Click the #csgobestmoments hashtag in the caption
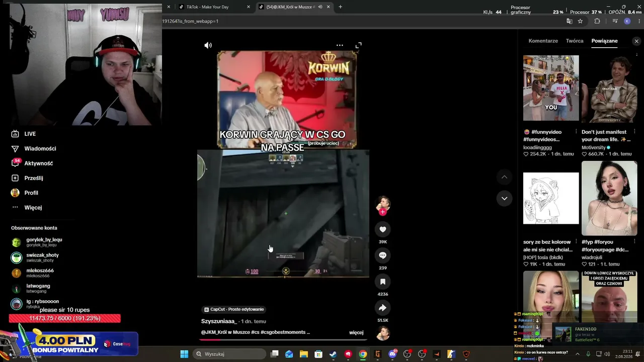Image resolution: width=644 pixels, height=362 pixels. coord(283,332)
